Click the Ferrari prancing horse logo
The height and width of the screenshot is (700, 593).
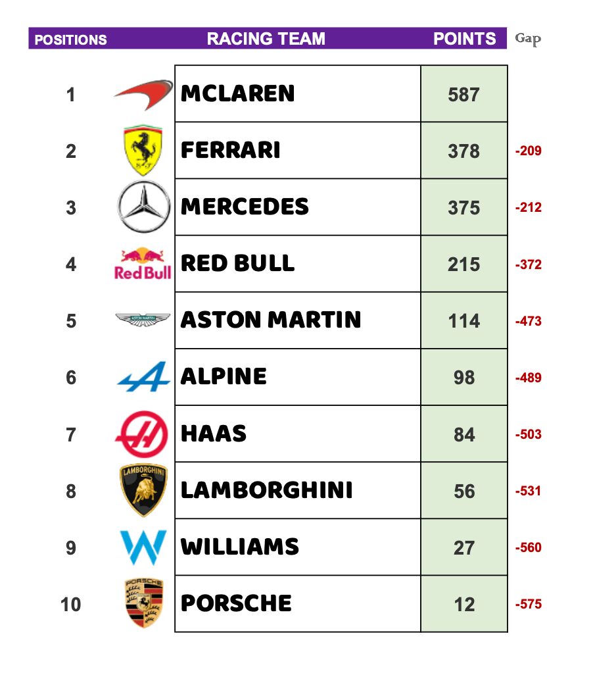[143, 151]
